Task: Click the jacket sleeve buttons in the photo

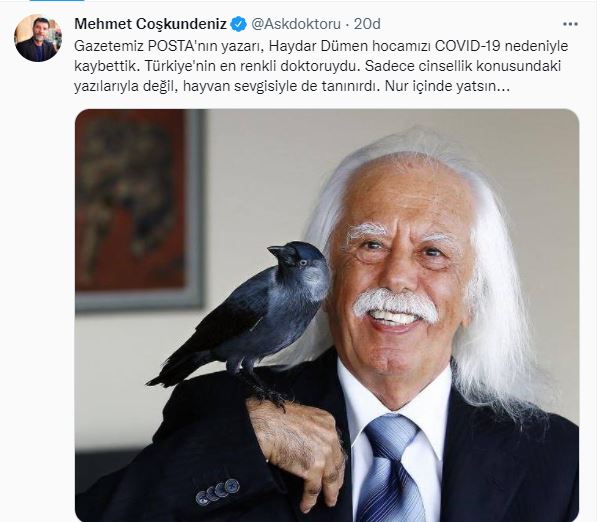Action: tap(218, 492)
